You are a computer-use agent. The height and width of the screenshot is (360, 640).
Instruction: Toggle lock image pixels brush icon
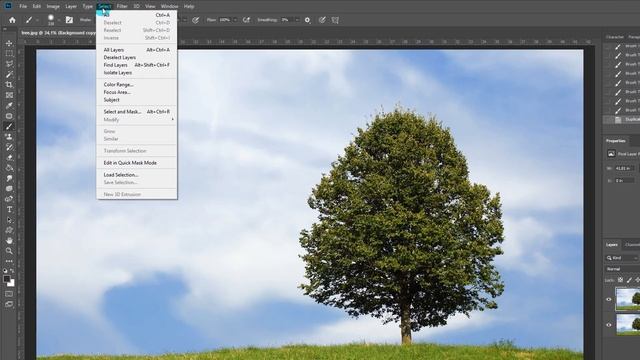click(x=629, y=280)
